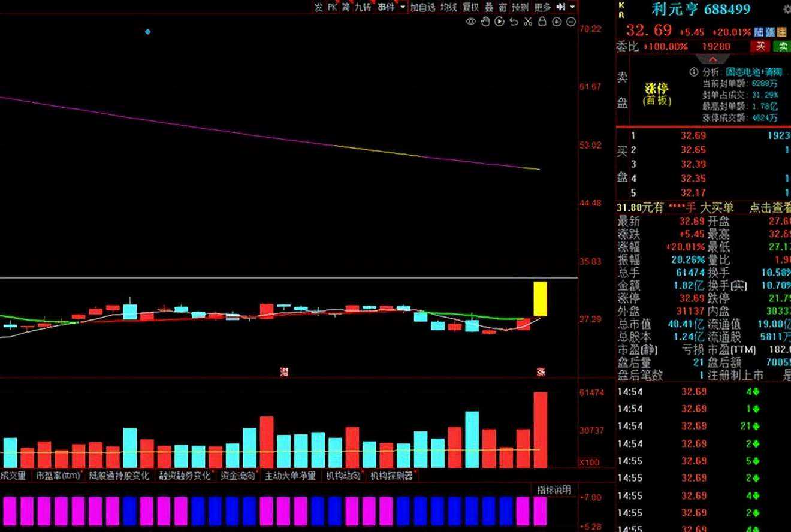Image resolution: width=791 pixels, height=532 pixels.
Task: Click the 事件 events toolbar button
Action: 386,7
